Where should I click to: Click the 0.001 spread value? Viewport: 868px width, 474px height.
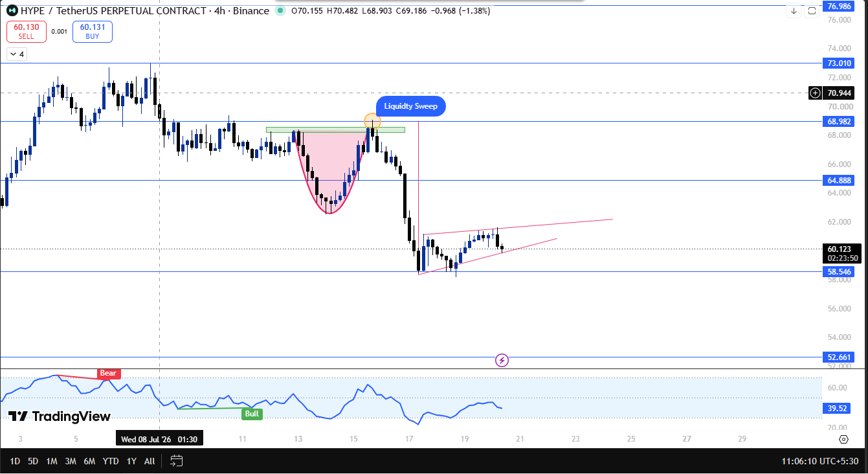click(x=60, y=32)
